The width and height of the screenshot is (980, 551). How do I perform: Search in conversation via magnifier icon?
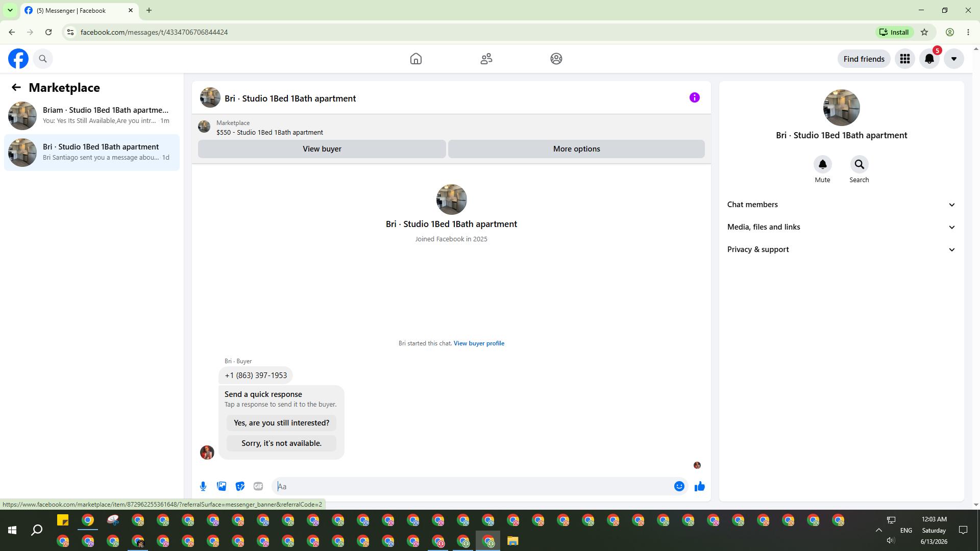click(860, 164)
